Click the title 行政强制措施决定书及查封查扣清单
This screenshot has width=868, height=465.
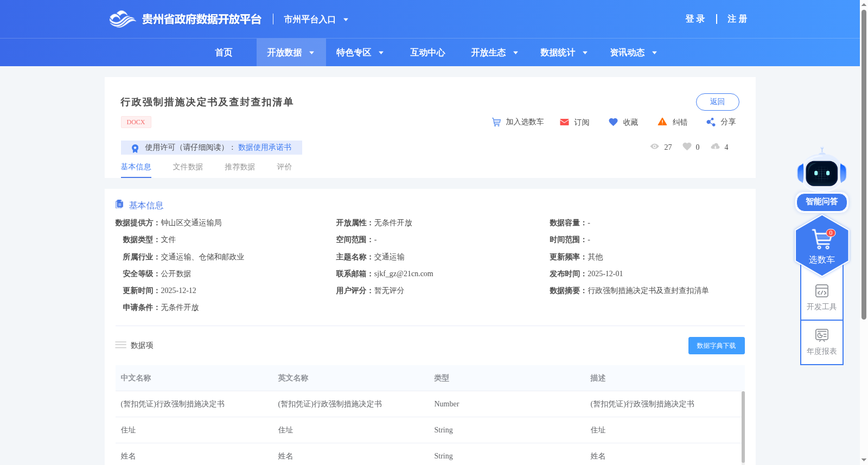click(207, 102)
